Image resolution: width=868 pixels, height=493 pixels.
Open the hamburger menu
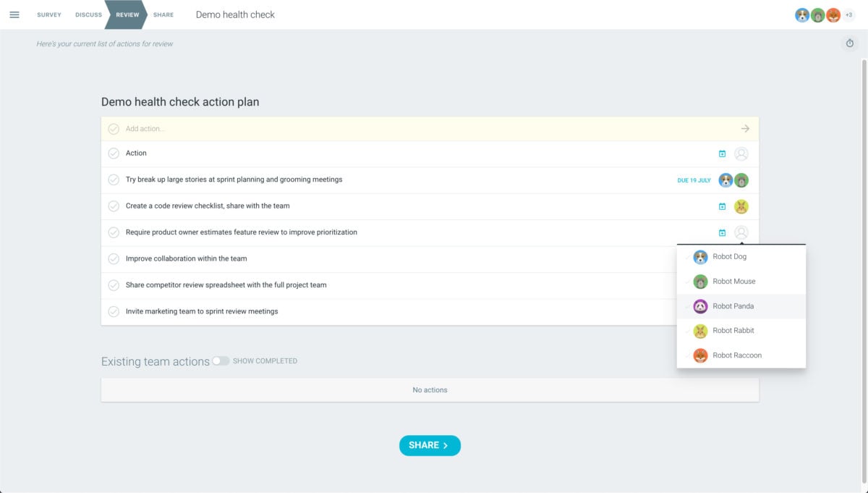coord(14,14)
